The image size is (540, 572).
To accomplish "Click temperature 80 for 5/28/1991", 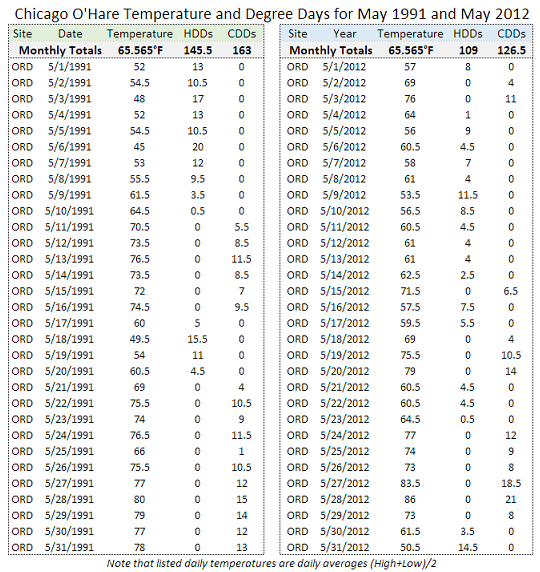I will 139,499.
